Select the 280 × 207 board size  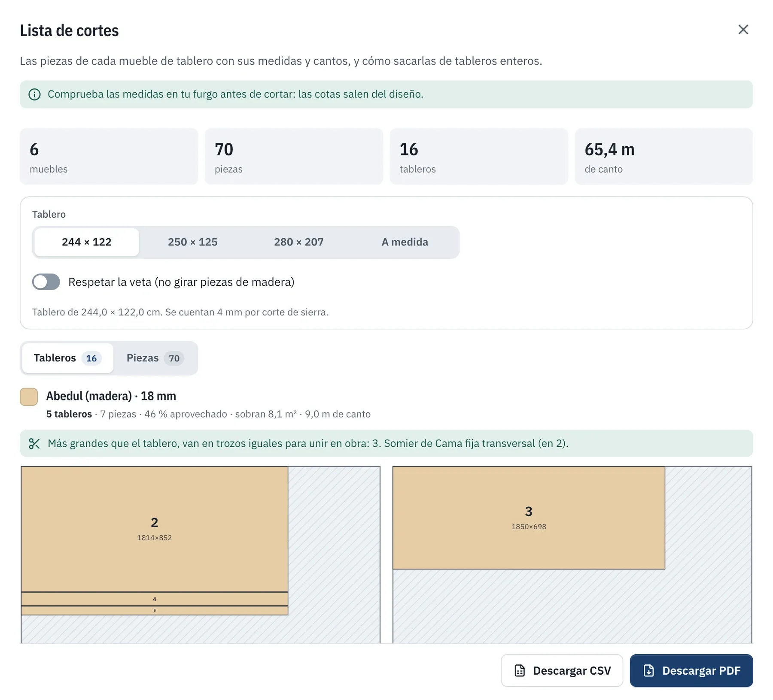coord(299,242)
